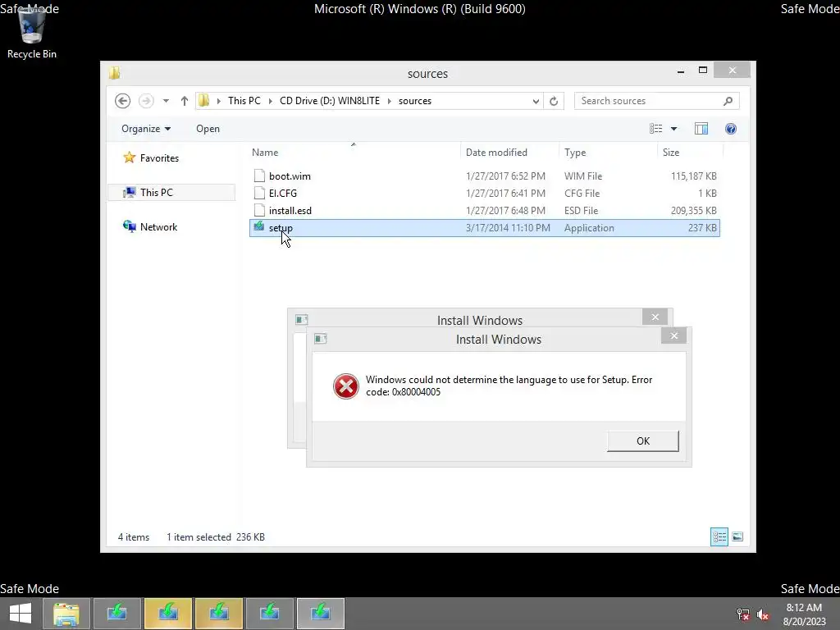Minimize the sources Explorer window

pos(680,71)
